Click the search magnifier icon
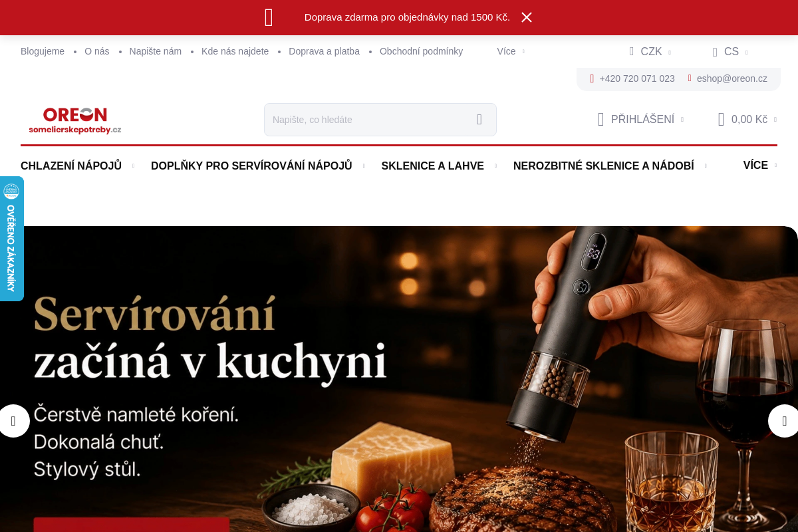 [x=479, y=120]
